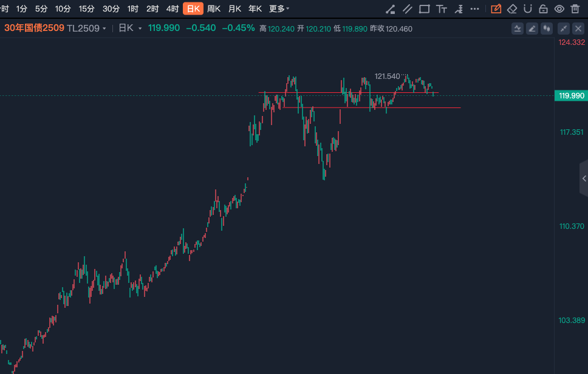Expand the right side panel arrow
The height and width of the screenshot is (374, 588).
click(584, 178)
